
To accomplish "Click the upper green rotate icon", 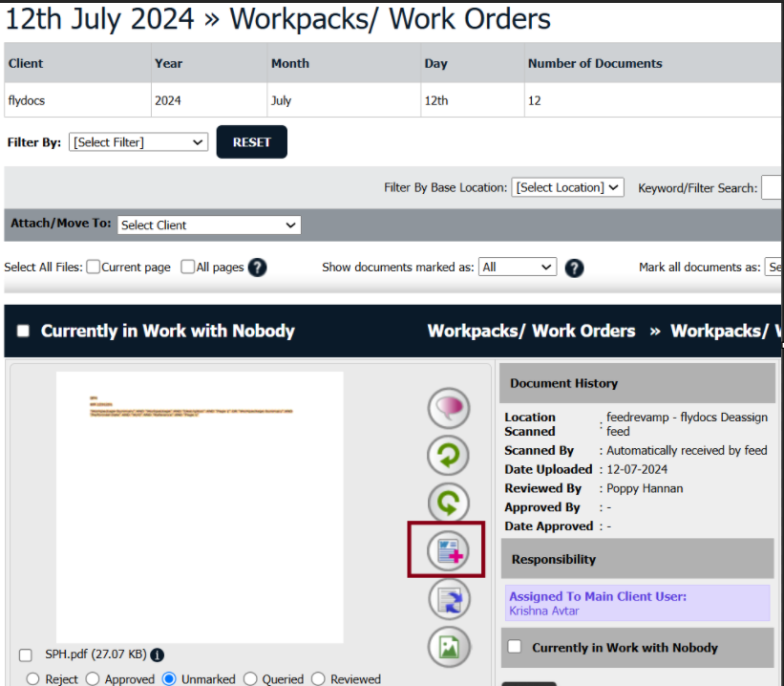I will pos(449,456).
